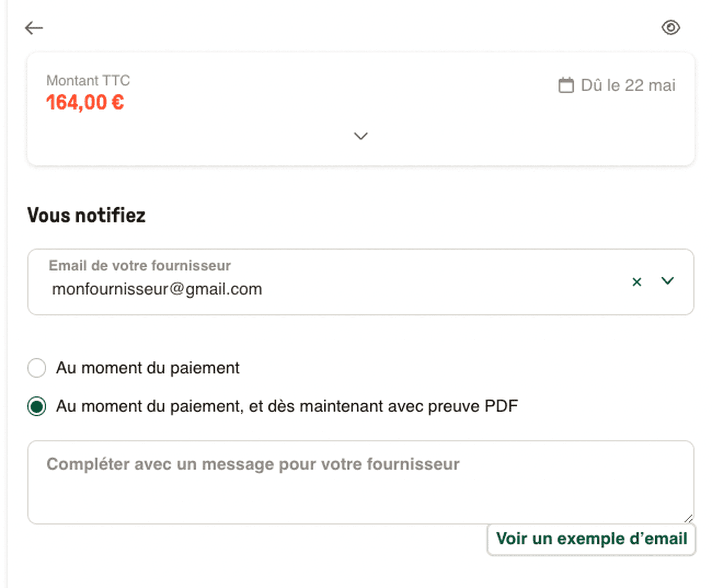Enable payment-time-only notification

click(36, 368)
